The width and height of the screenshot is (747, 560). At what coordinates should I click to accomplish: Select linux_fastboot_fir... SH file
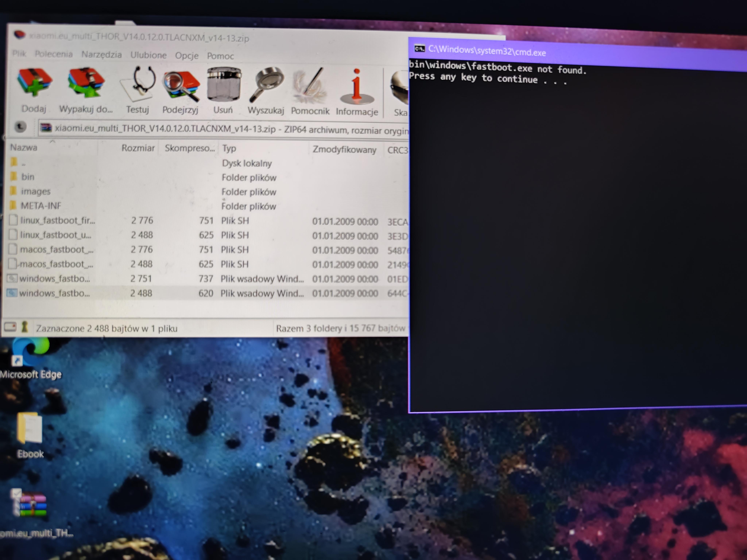click(57, 220)
